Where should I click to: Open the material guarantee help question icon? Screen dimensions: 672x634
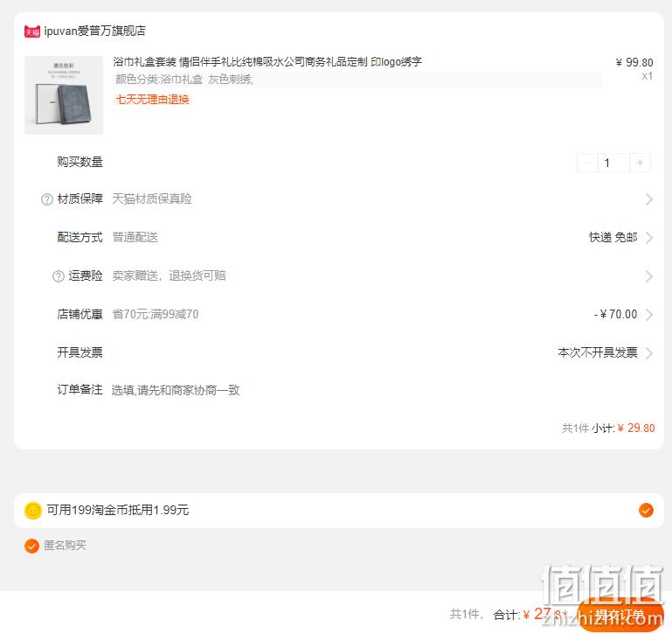point(46,199)
